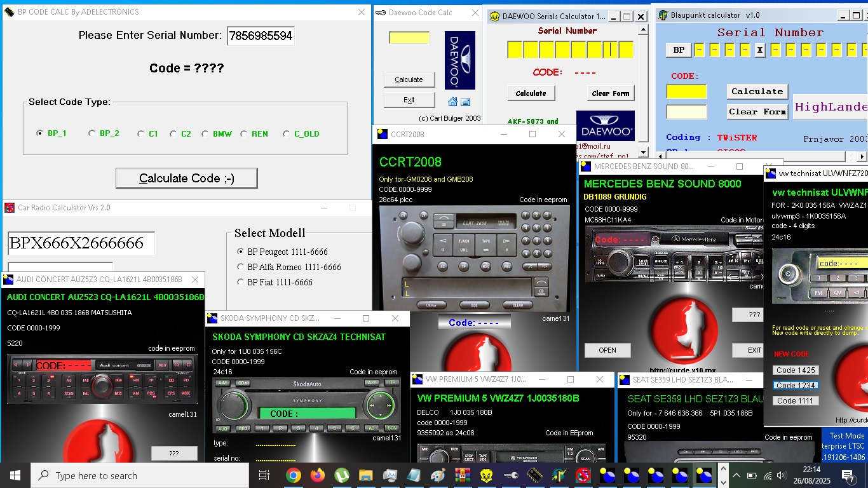
Task: Click the Code 1425 button
Action: tap(796, 370)
